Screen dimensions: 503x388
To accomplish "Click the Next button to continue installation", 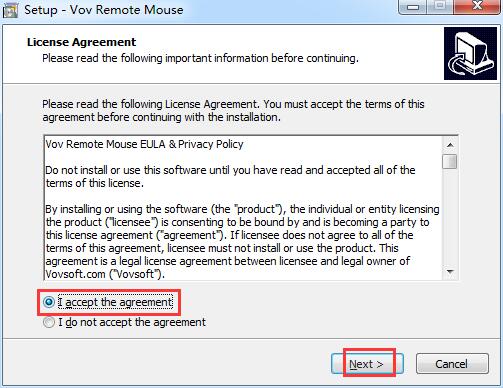I will coord(367,364).
